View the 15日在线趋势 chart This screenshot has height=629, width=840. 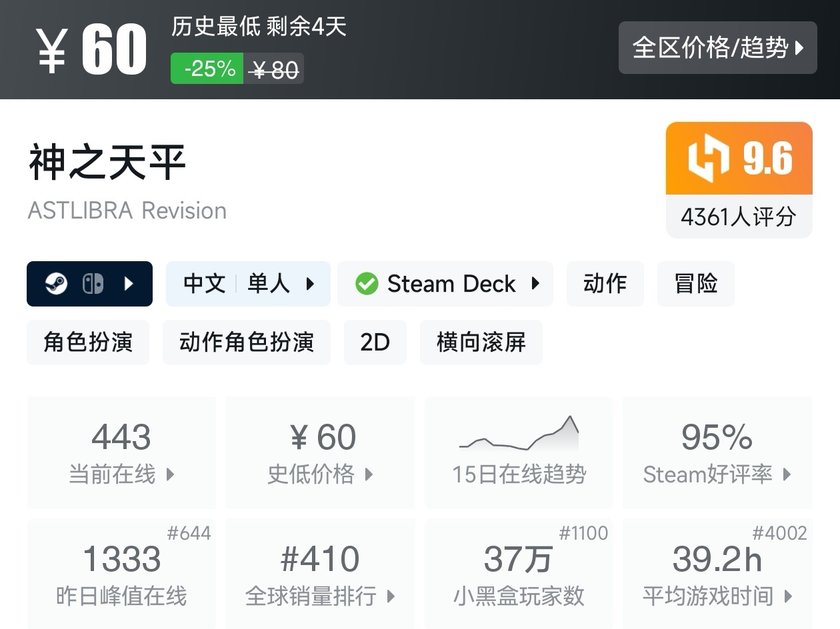(519, 453)
